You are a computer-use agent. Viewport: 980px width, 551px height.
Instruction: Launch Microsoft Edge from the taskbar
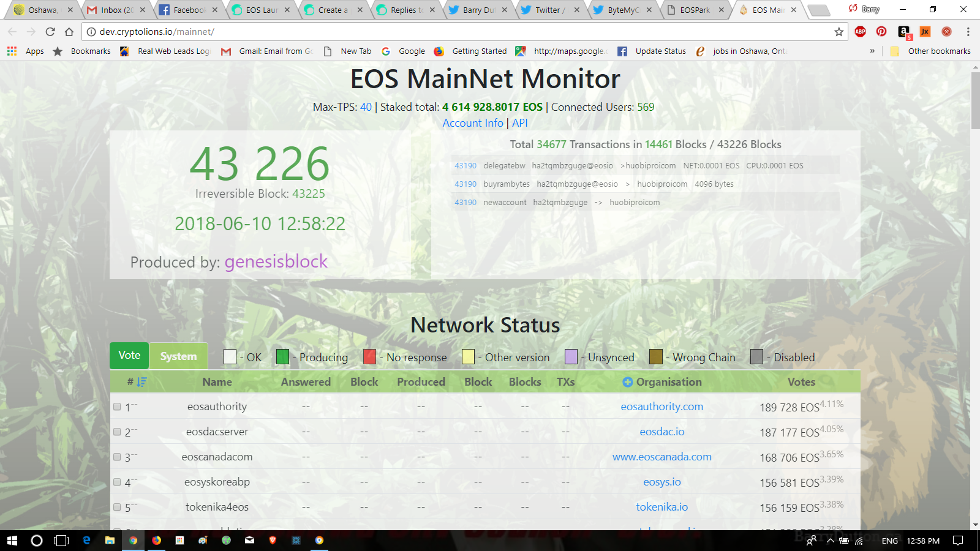[x=86, y=541]
